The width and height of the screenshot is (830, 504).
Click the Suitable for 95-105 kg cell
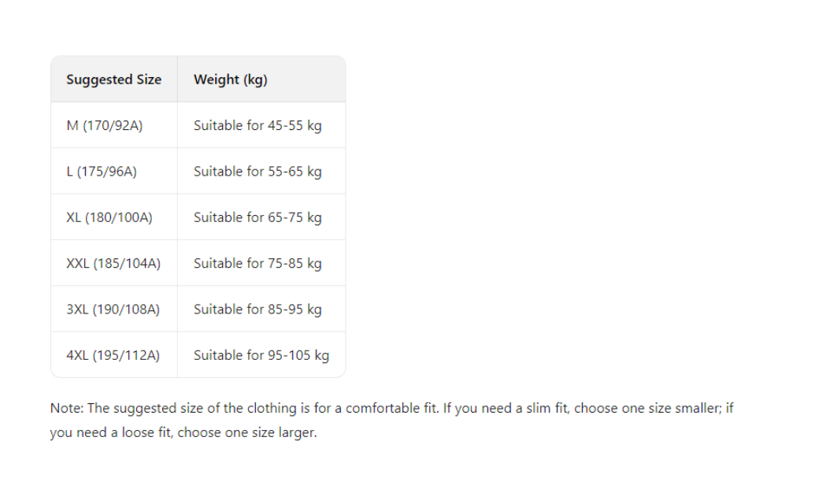tap(261, 355)
